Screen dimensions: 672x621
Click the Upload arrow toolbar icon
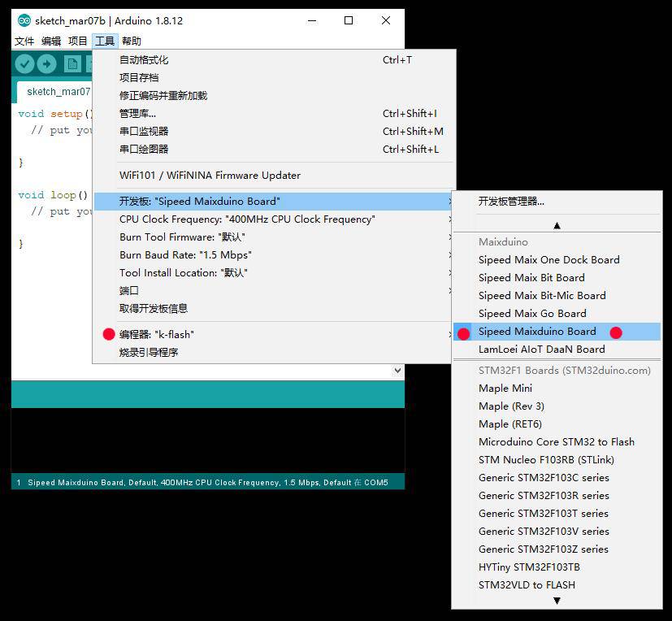click(46, 64)
